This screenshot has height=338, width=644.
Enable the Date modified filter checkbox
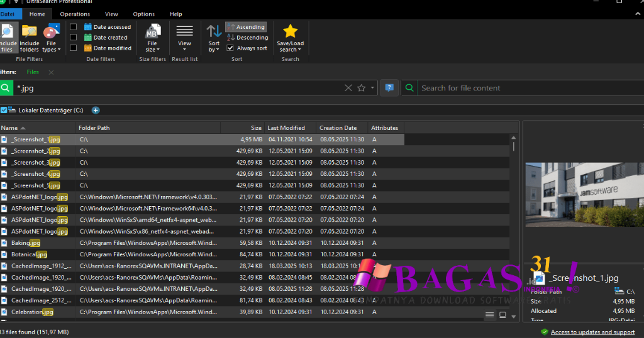point(74,48)
